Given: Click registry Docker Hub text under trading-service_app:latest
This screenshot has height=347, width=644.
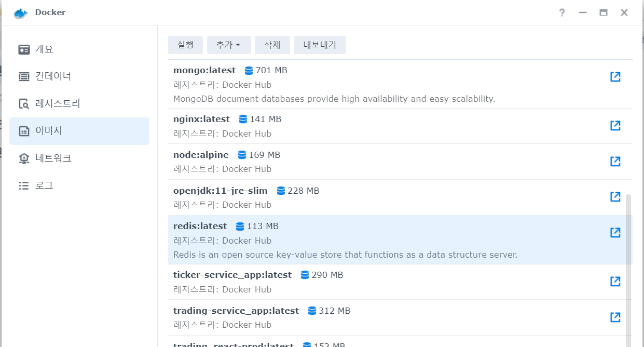Looking at the screenshot, I should 223,325.
